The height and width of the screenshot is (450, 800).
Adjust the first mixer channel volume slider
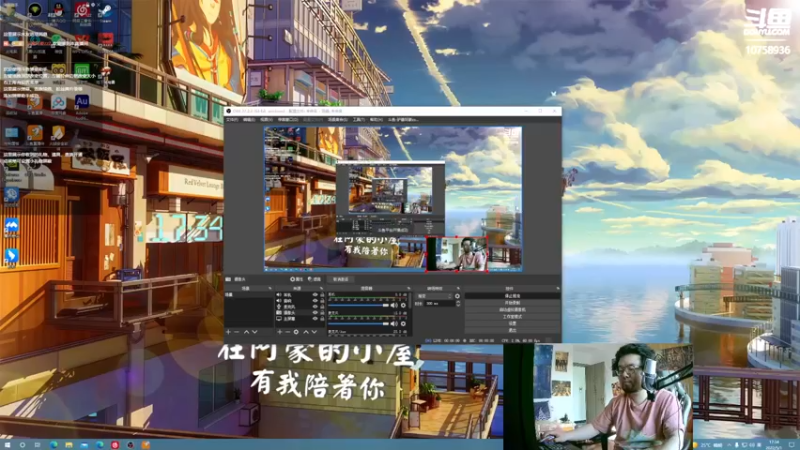pyautogui.click(x=358, y=305)
